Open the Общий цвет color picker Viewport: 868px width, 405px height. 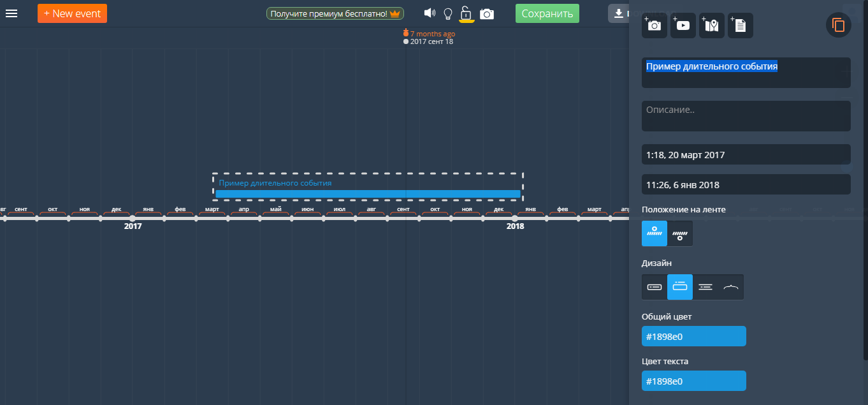(x=693, y=335)
